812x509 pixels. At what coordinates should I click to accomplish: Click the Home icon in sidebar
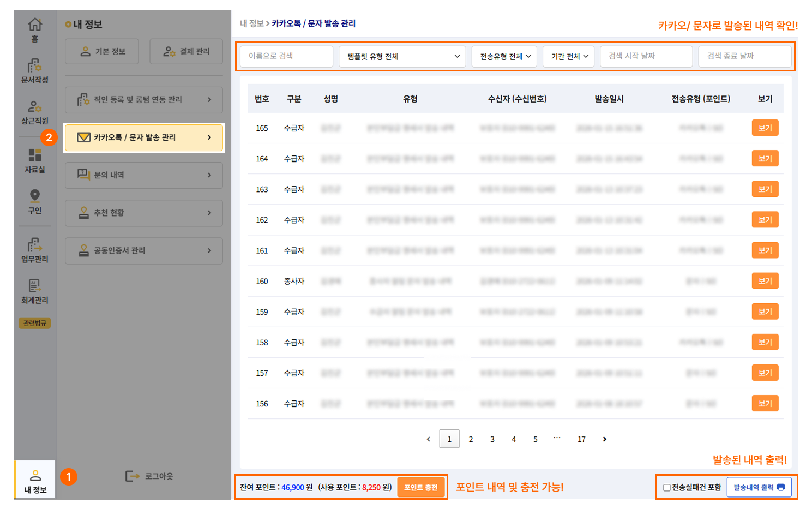(x=35, y=25)
